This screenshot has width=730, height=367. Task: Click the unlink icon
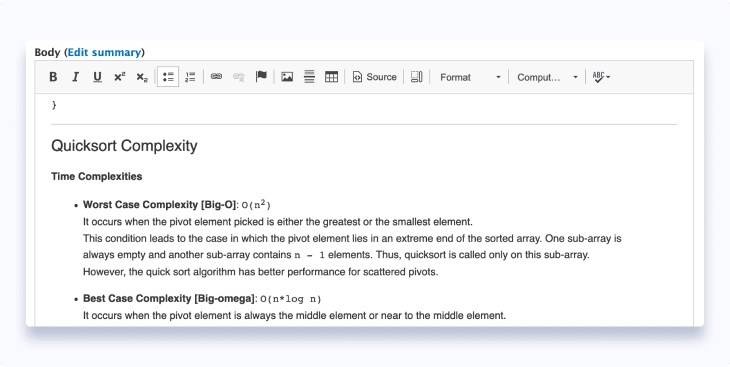tap(238, 77)
